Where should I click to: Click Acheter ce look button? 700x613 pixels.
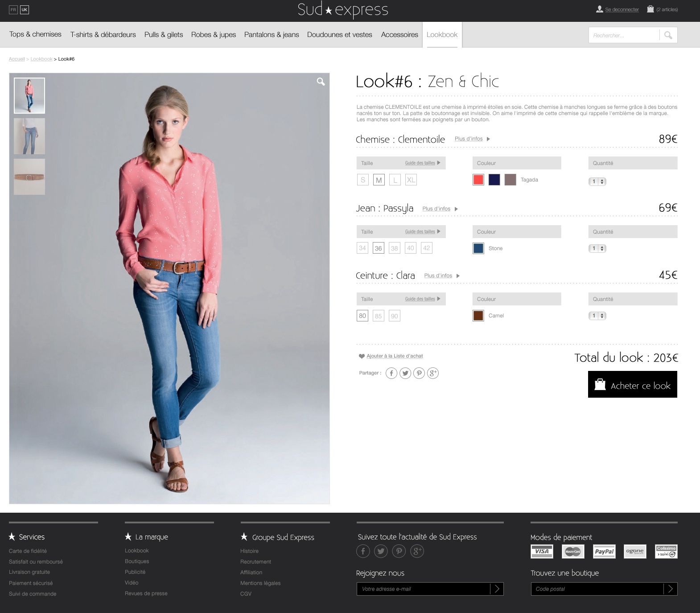633,384
